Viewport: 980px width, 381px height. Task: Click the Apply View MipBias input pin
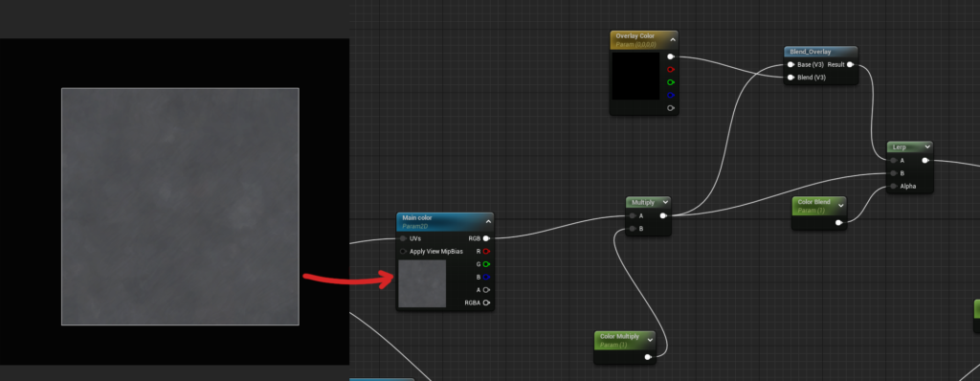(x=403, y=252)
